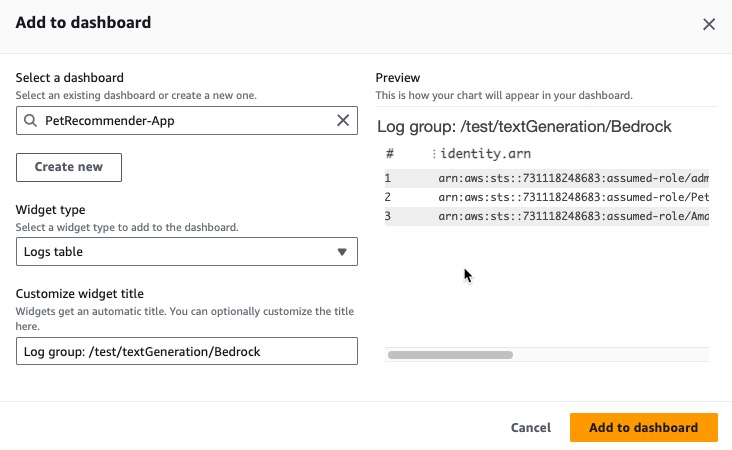Click into the Select a dashboard search field
Viewport: 732px width, 450px height.
[187, 120]
